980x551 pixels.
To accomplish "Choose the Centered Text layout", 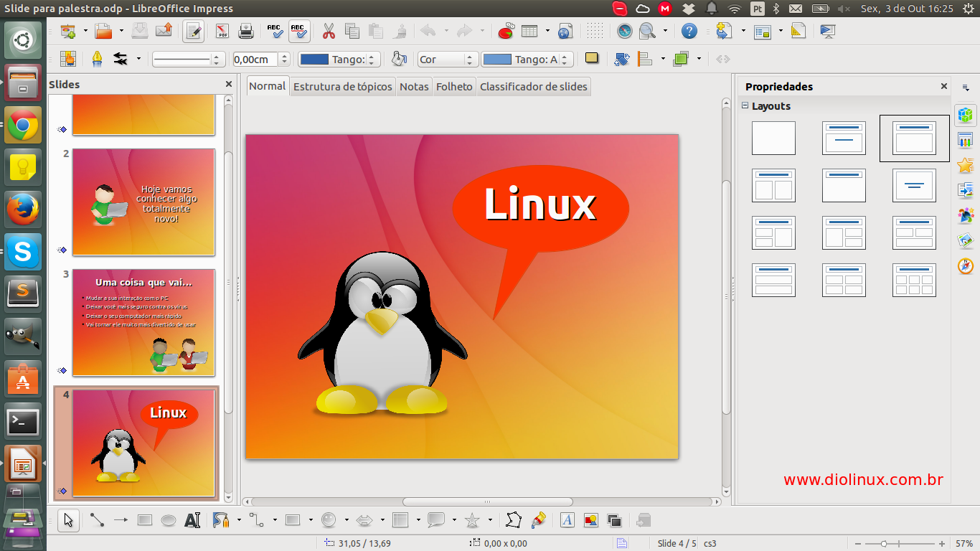I will (x=914, y=185).
